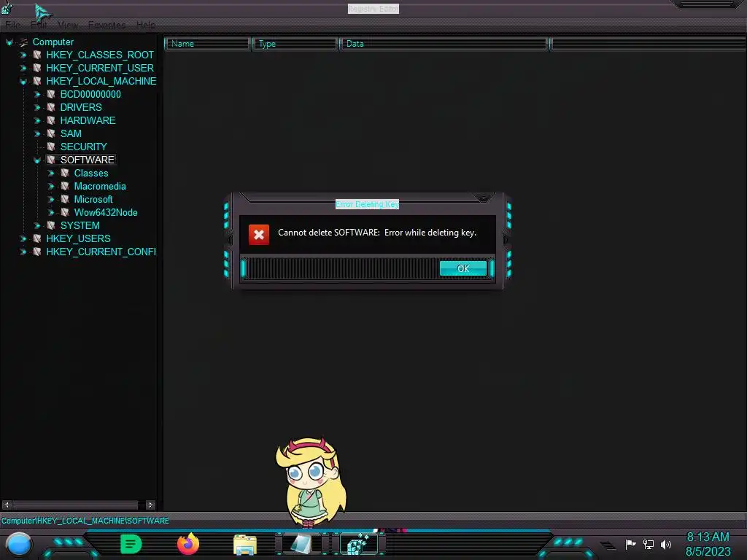Click the HARDWARE key icon
This screenshot has width=747, height=560.
50,120
